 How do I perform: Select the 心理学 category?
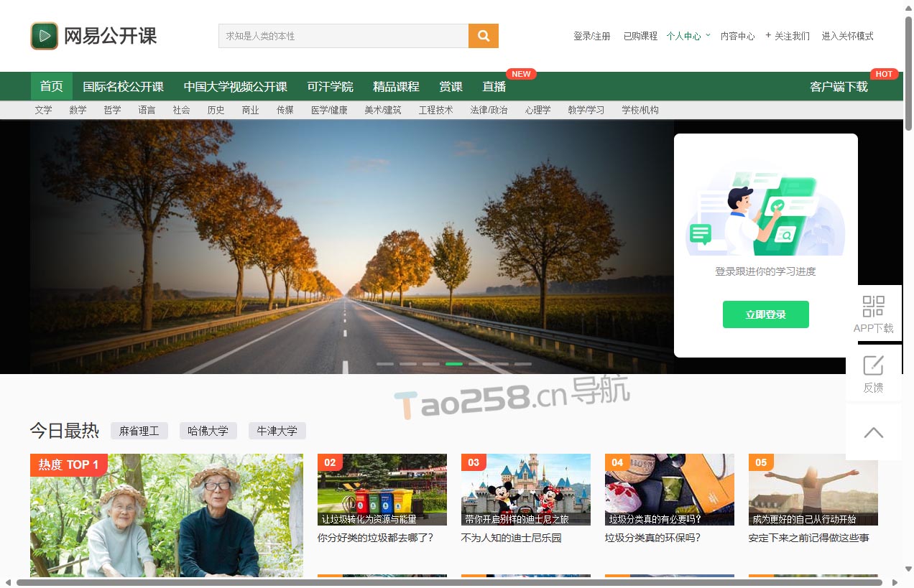[537, 110]
